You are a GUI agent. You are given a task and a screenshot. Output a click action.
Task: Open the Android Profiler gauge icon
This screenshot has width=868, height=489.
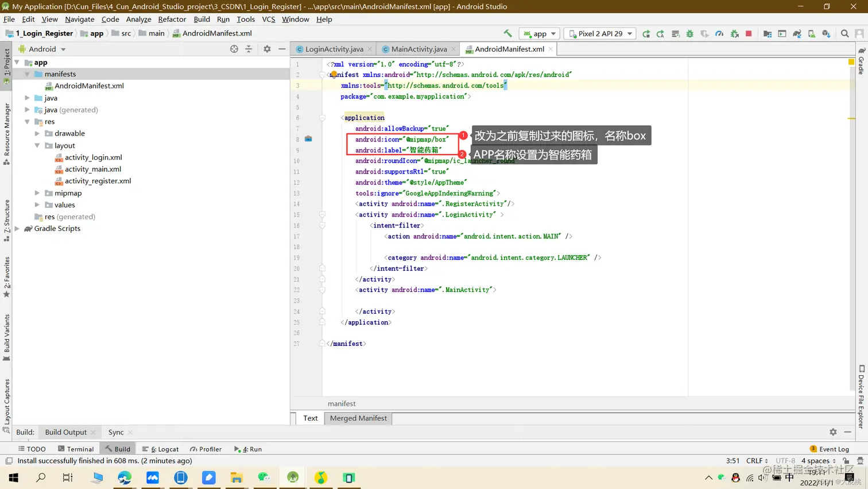(719, 34)
